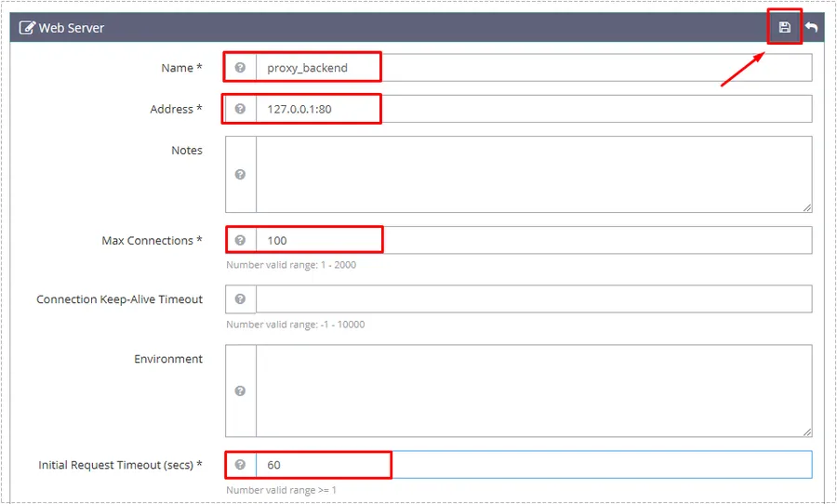Open help icon for Max Connections field
Viewport: 837px width, 504px height.
240,240
